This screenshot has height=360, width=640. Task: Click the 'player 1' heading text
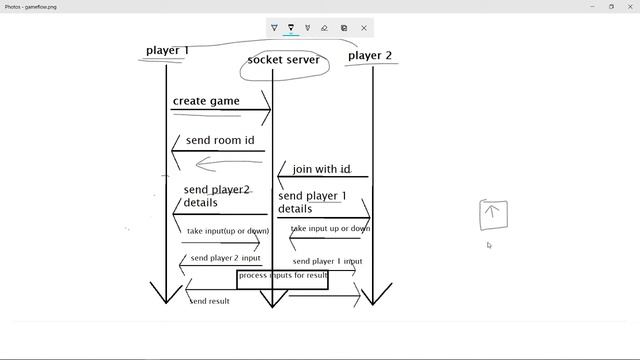point(167,50)
